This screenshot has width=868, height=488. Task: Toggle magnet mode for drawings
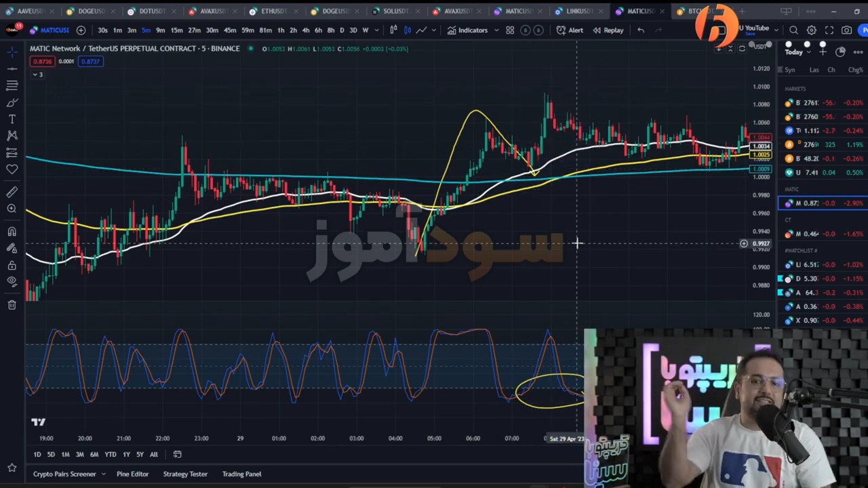12,232
